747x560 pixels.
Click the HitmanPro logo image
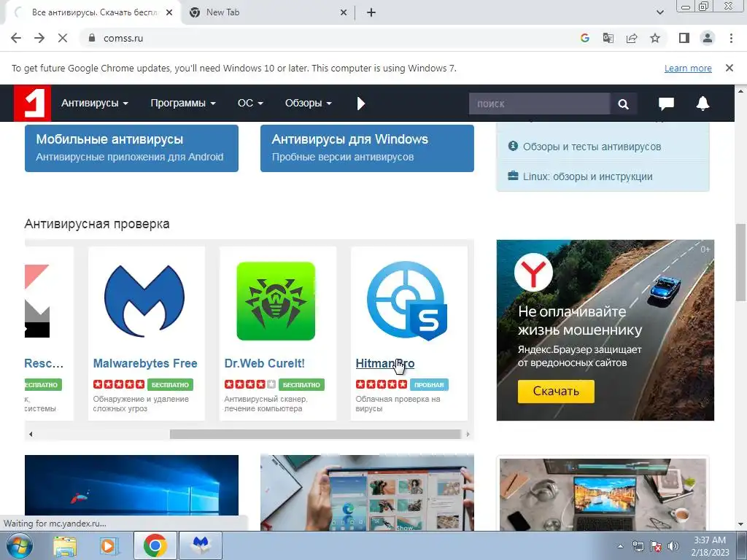coord(407,300)
